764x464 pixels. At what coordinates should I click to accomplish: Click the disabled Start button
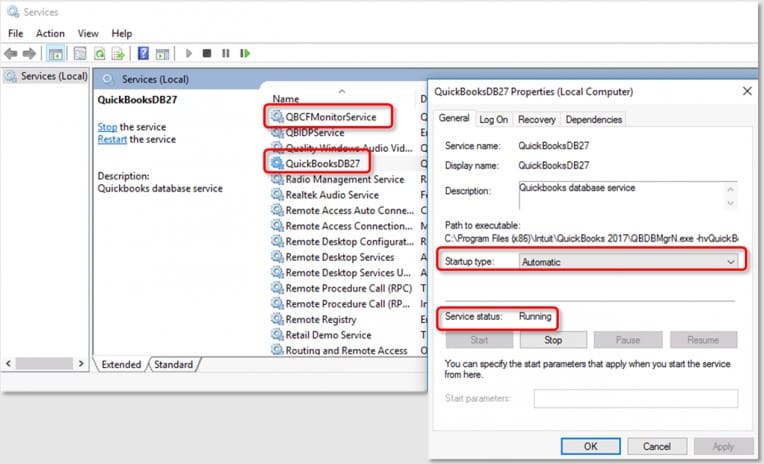pos(479,340)
